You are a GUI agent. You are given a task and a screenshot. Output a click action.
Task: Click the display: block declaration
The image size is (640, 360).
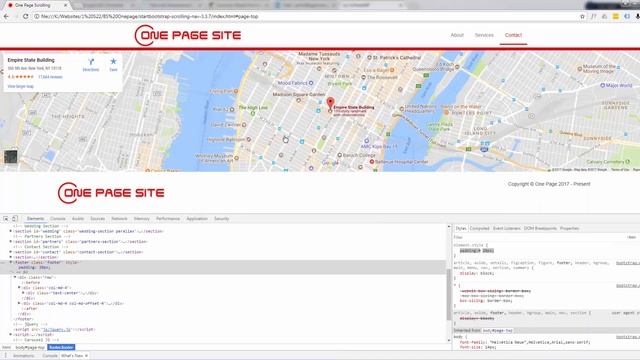click(477, 273)
